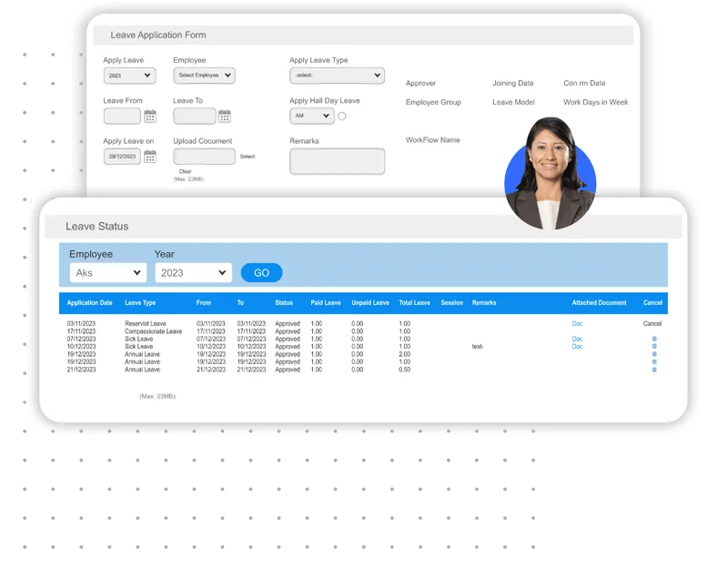
Task: Open the Apply Leave year dropdown
Action: click(x=129, y=76)
